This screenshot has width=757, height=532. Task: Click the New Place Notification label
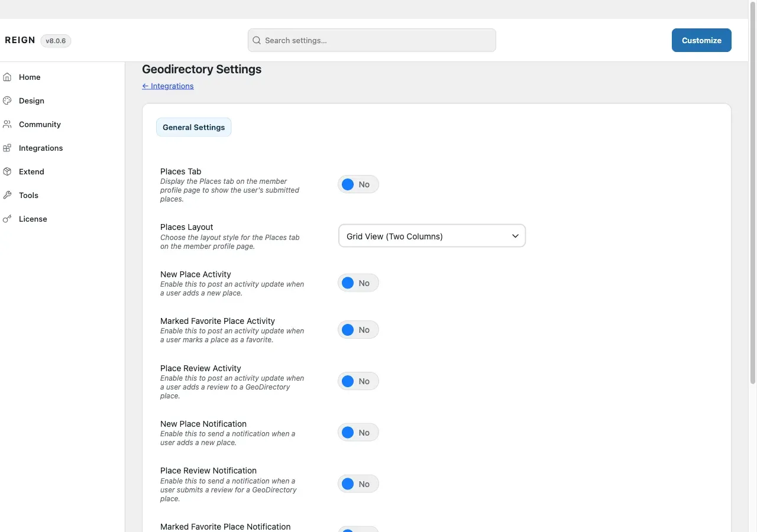coord(203,424)
